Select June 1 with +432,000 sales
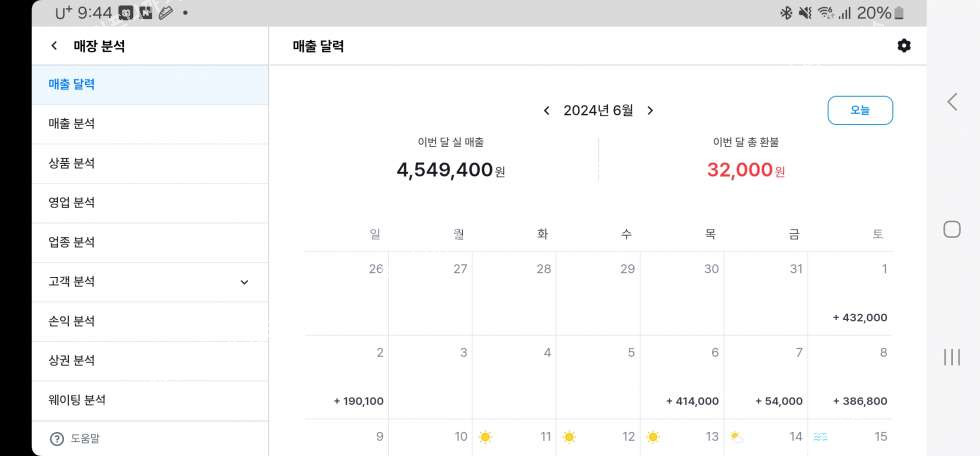Viewport: 980px width, 456px height. 850,294
